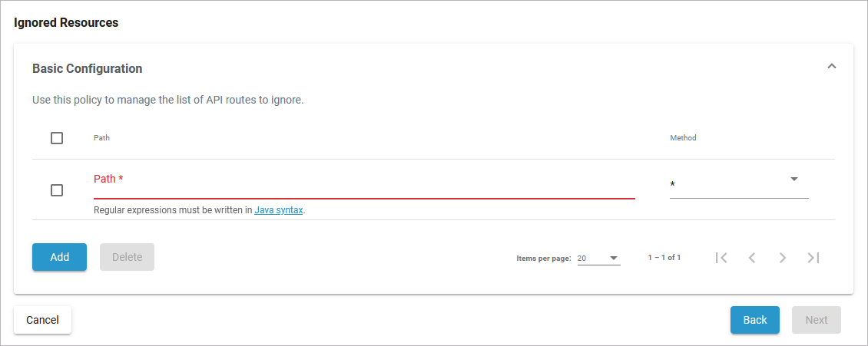Click the Basic Configuration heading
The image size is (868, 346).
pos(88,68)
